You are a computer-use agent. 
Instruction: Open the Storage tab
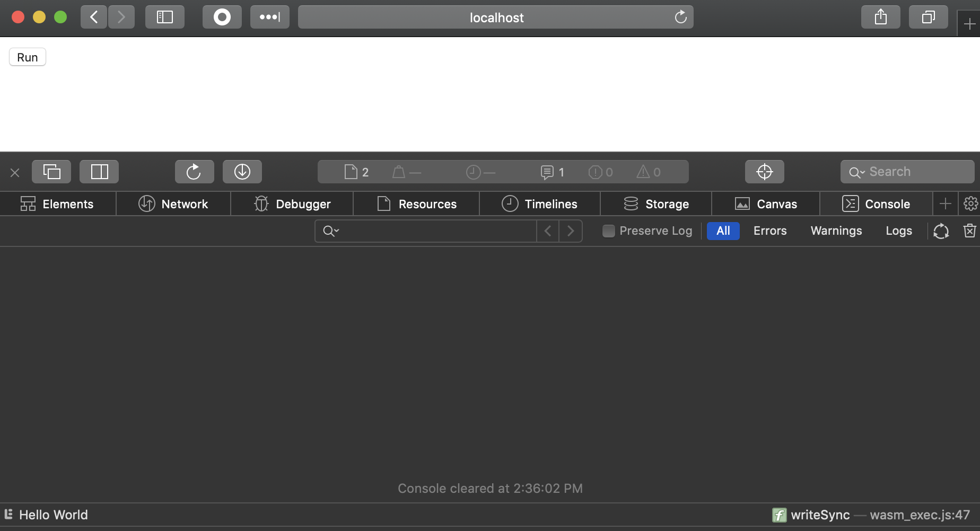[656, 204]
